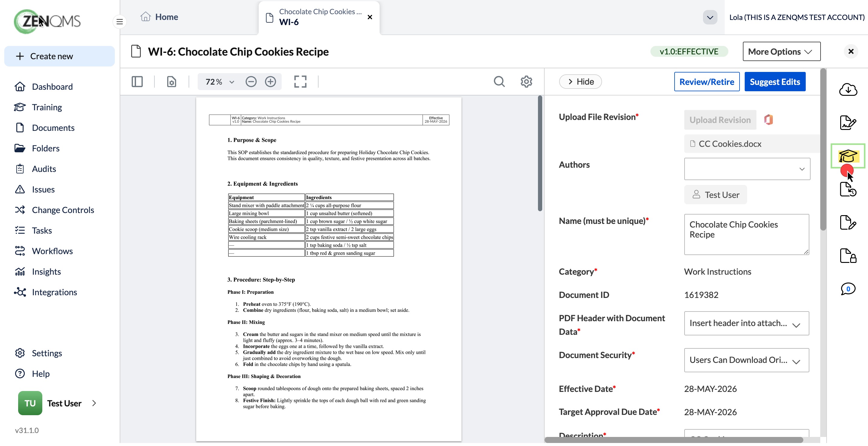Enter fullscreen mode for the PDF viewer
The image size is (868, 446).
tap(300, 82)
